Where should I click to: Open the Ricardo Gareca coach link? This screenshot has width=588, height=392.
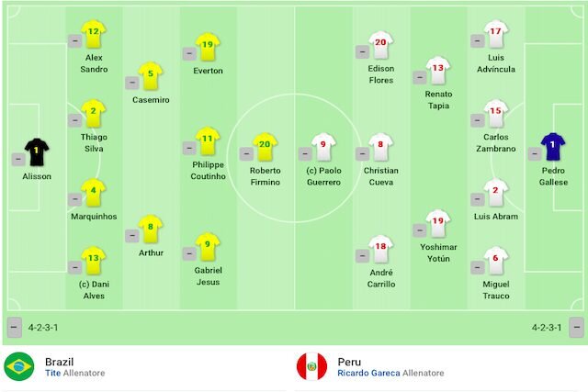pyautogui.click(x=368, y=373)
